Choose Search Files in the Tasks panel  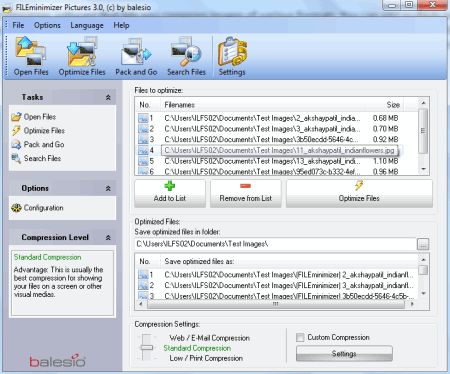pos(36,158)
